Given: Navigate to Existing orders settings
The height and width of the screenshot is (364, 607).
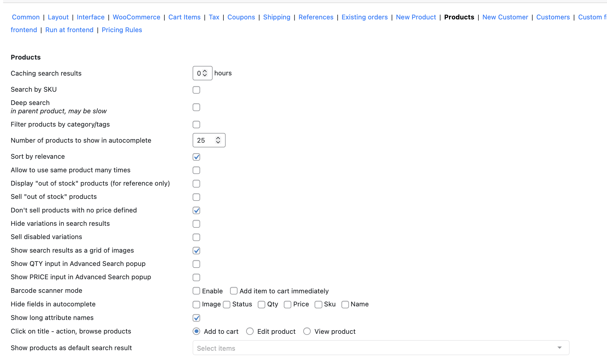Looking at the screenshot, I should [364, 17].
